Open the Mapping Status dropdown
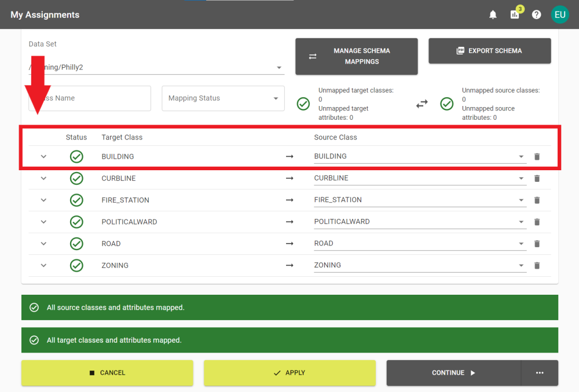 coord(223,98)
